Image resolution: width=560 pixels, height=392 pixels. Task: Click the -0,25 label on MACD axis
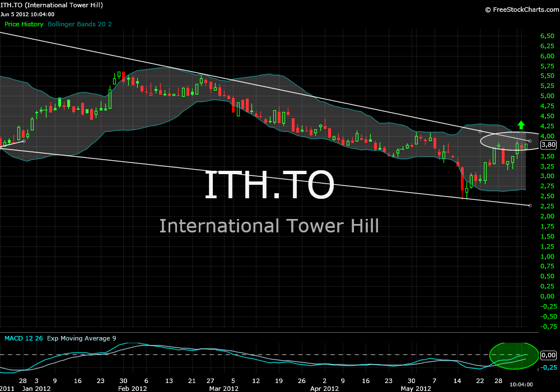pos(549,367)
